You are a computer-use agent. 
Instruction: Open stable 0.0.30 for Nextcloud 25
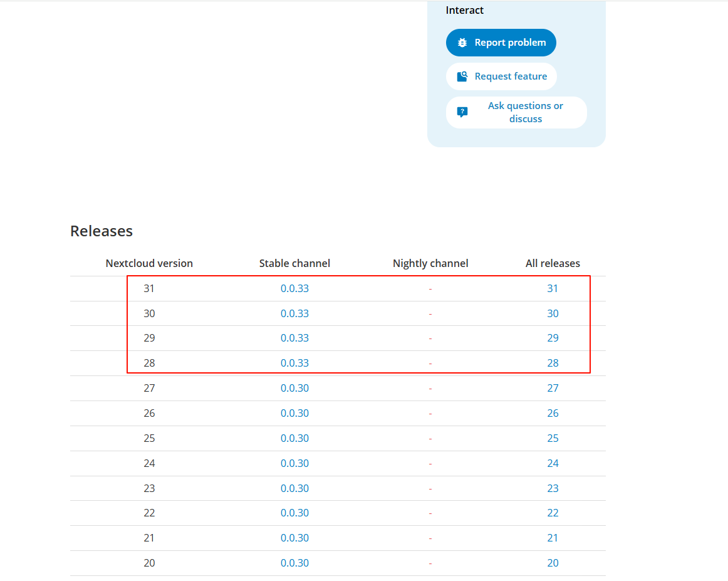click(294, 439)
